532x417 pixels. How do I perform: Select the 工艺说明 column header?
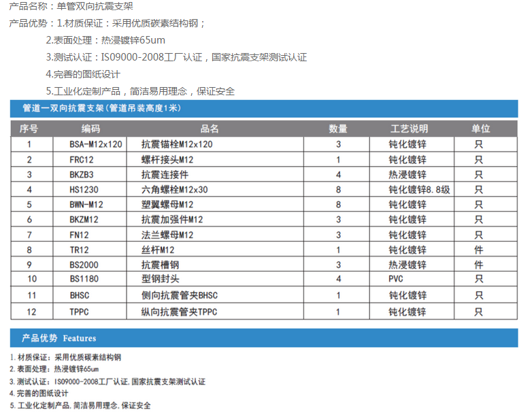click(x=409, y=129)
